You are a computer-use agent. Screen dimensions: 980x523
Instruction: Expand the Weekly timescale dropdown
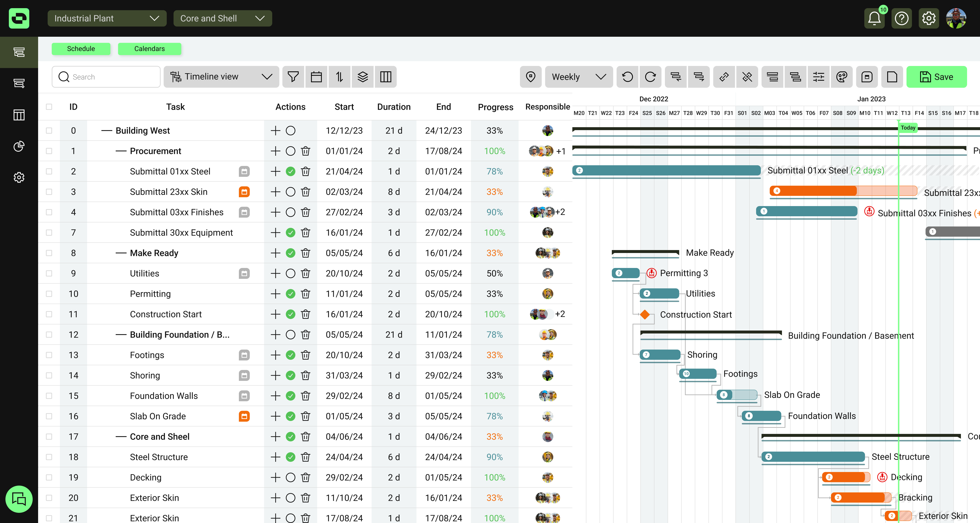coord(578,77)
